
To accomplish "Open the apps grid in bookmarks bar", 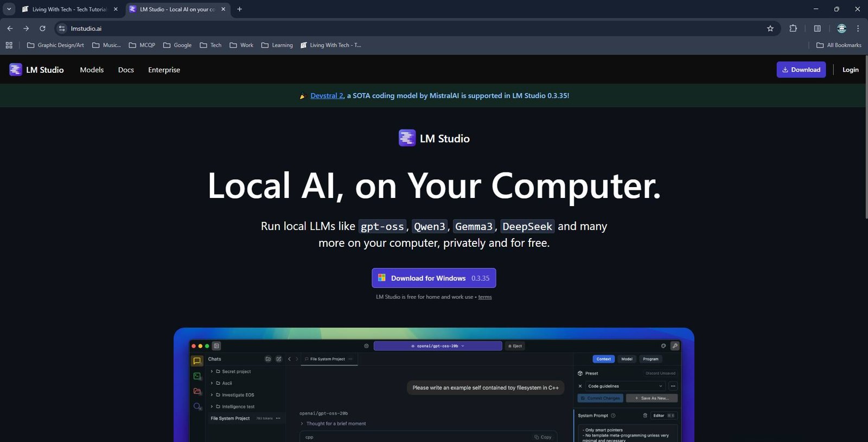I will pos(9,45).
